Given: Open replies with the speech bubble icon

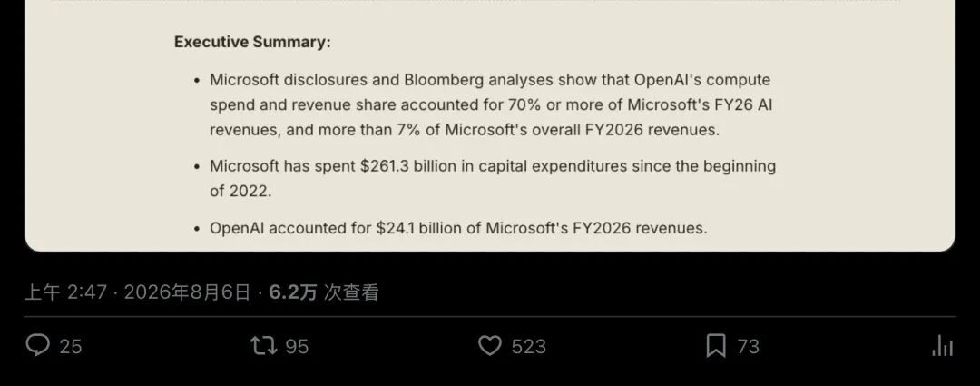Looking at the screenshot, I should [x=37, y=345].
